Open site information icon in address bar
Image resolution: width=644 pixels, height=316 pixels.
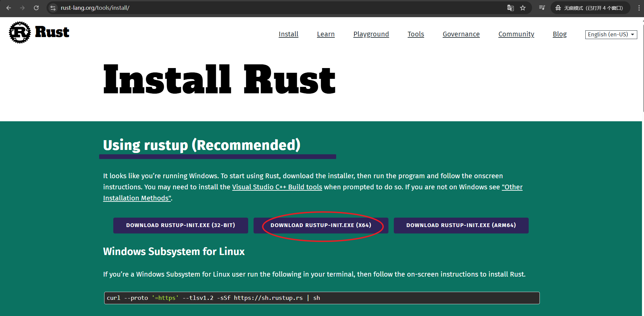[x=53, y=8]
